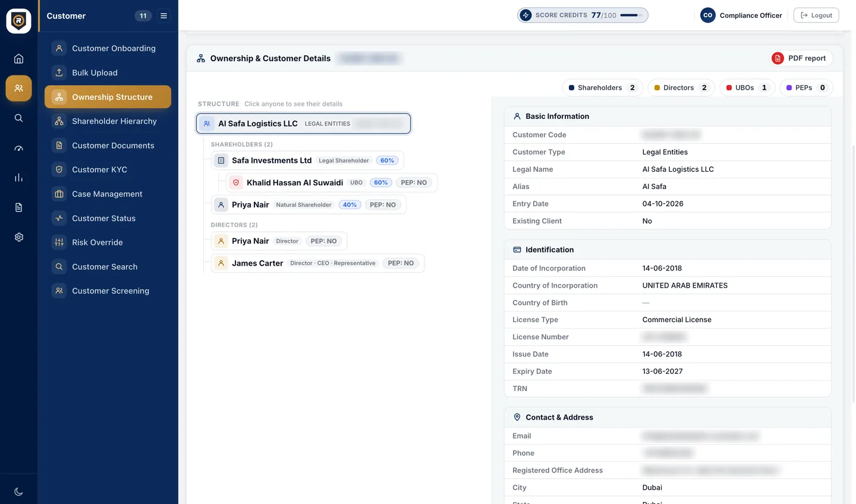Select Priya Nair Director row
The image size is (856, 504).
coord(279,241)
